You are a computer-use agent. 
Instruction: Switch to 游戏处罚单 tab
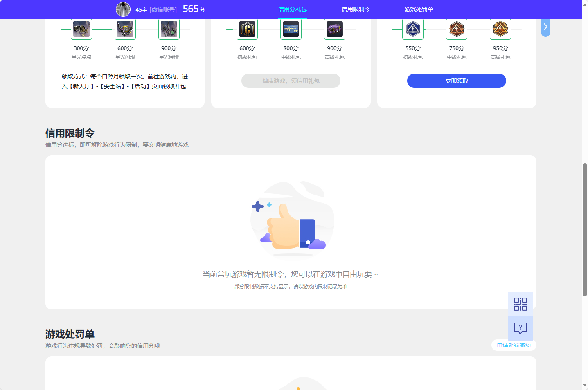pyautogui.click(x=419, y=9)
